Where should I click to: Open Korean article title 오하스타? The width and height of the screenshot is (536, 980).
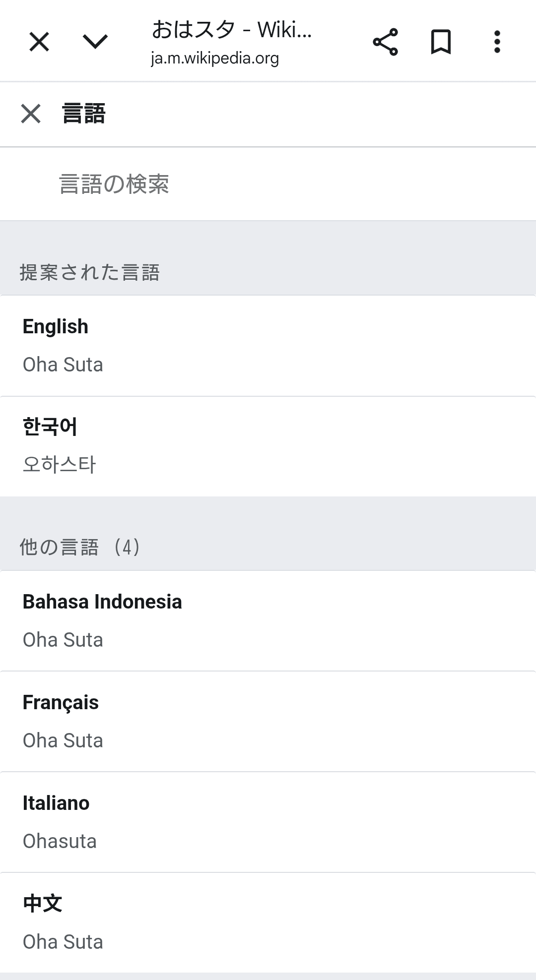59,464
